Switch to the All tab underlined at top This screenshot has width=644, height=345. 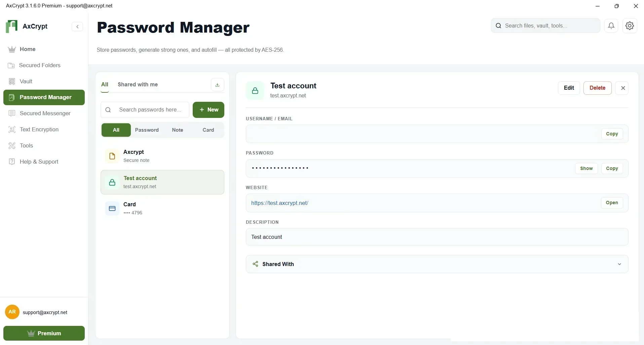(x=105, y=85)
